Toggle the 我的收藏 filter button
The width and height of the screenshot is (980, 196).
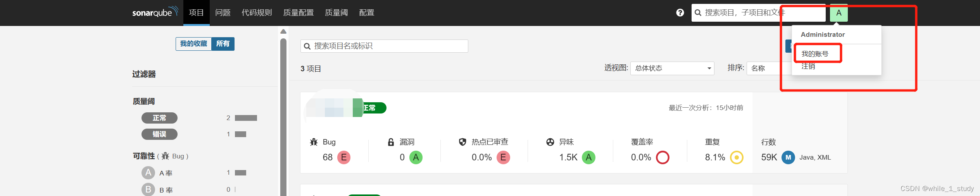click(x=193, y=44)
